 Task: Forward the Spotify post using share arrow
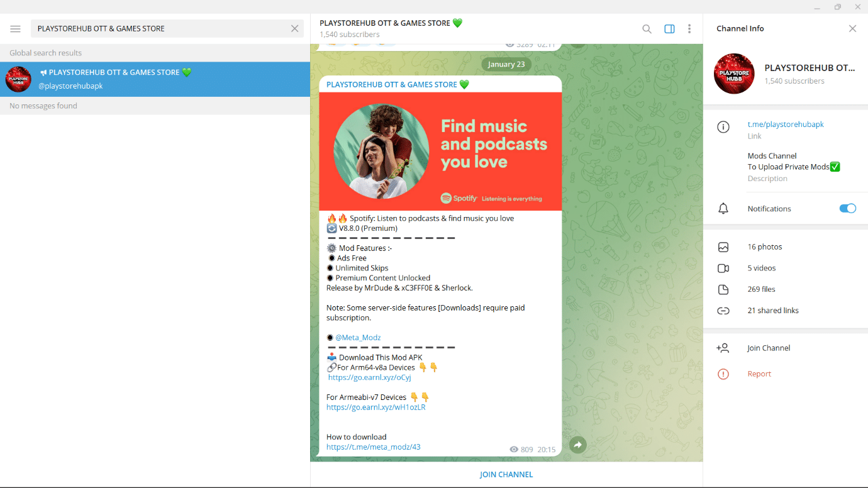click(577, 445)
